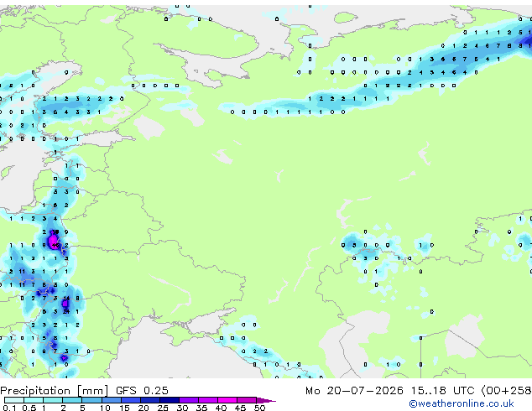Click the 35–40 mm legend color swatch

[x=207, y=400]
